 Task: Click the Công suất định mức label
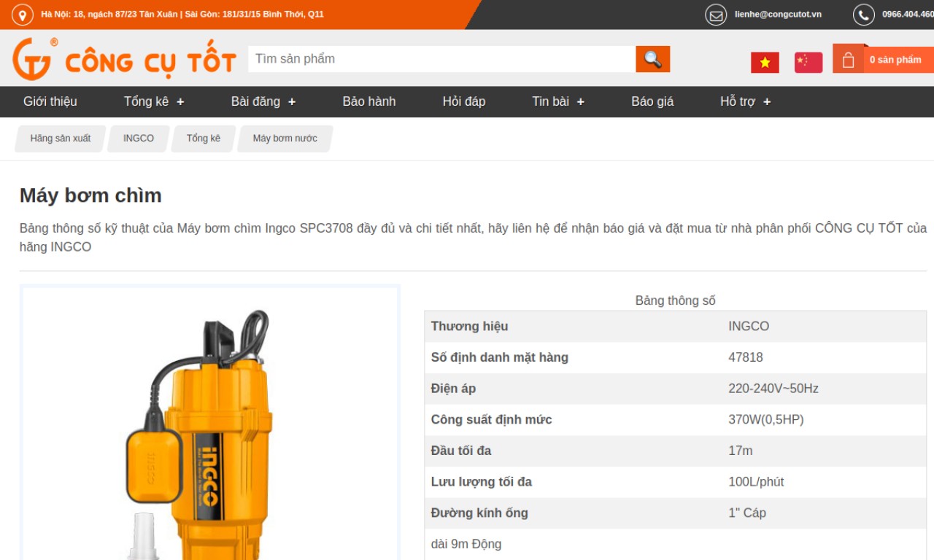491,419
